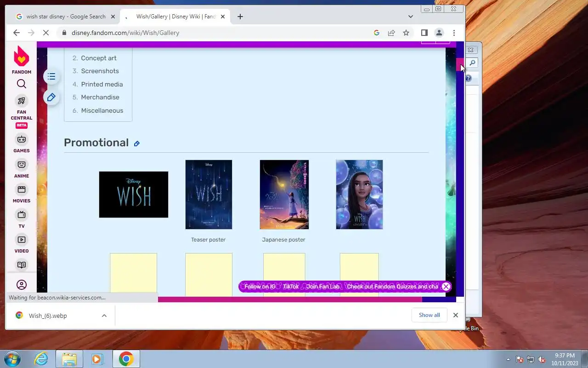
Task: Open a new Chrome tab
Action: 240,17
